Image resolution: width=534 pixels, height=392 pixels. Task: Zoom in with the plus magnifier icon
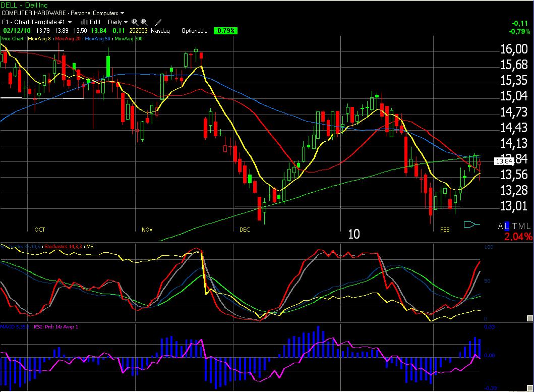tap(135, 22)
